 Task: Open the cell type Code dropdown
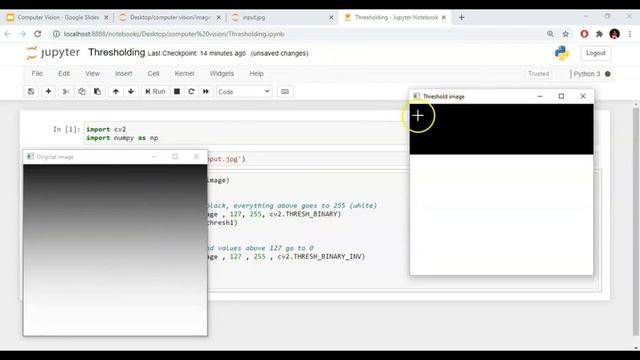[244, 91]
